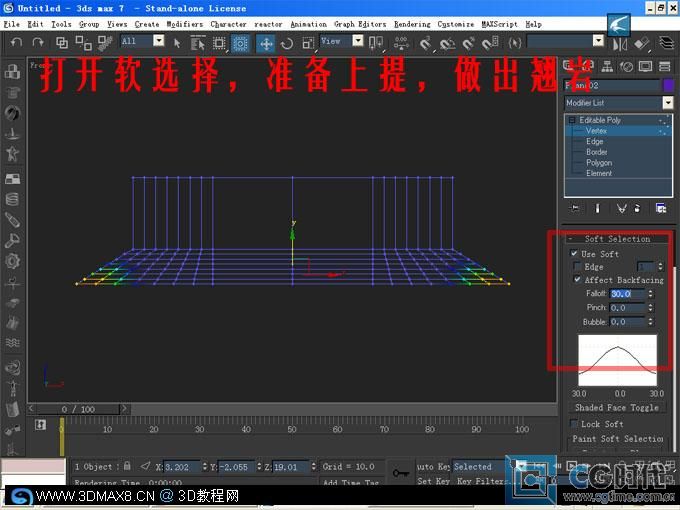Activate the Select and Rotate tool
The height and width of the screenshot is (510, 680).
point(287,43)
